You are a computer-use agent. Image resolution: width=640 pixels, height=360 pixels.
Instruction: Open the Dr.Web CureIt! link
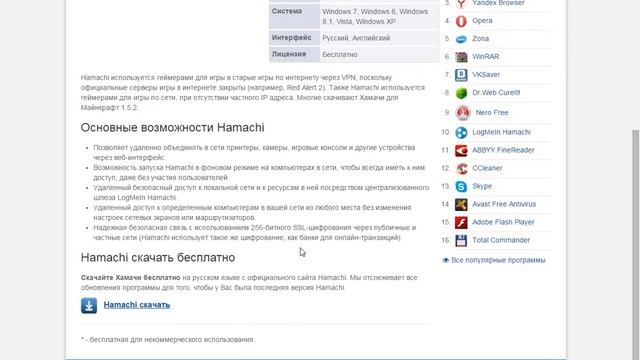496,93
